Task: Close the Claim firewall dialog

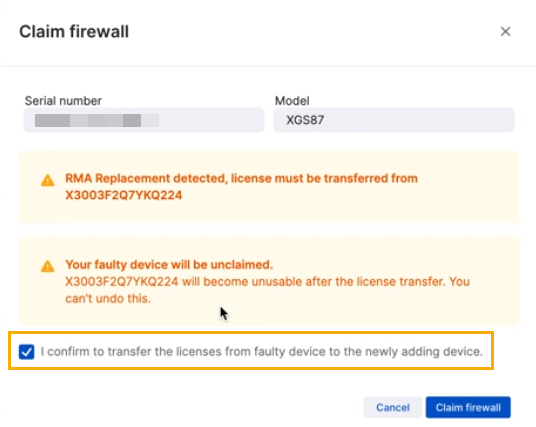Action: point(505,31)
